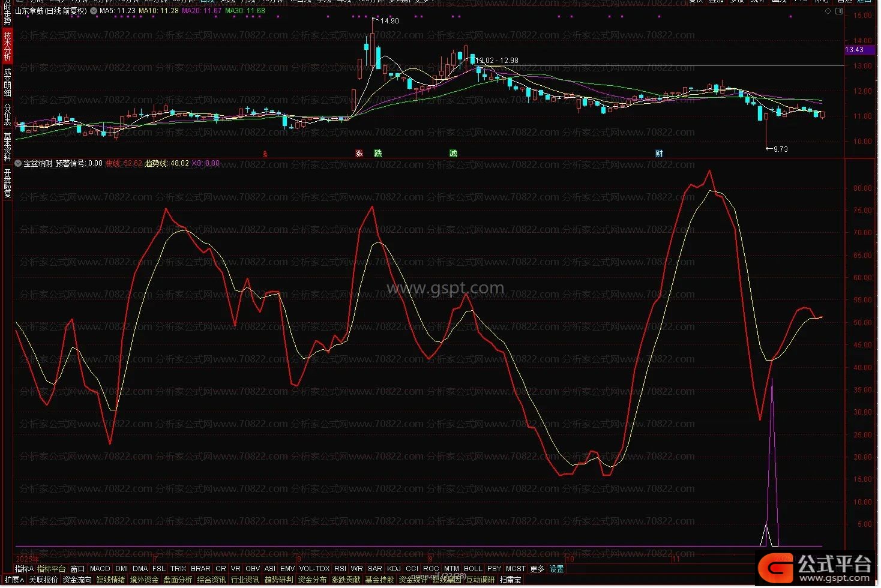Open 设置 in the indicator bar
This screenshot has height=588, width=881.
click(x=557, y=569)
